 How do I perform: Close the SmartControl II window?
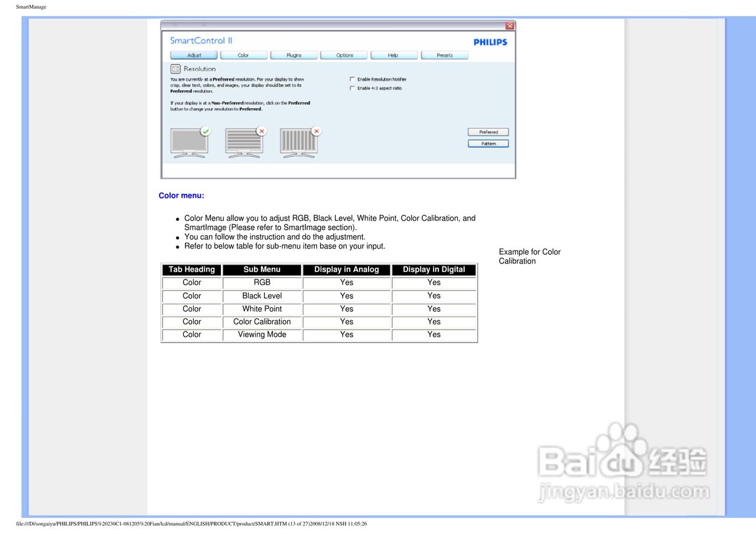pyautogui.click(x=510, y=25)
